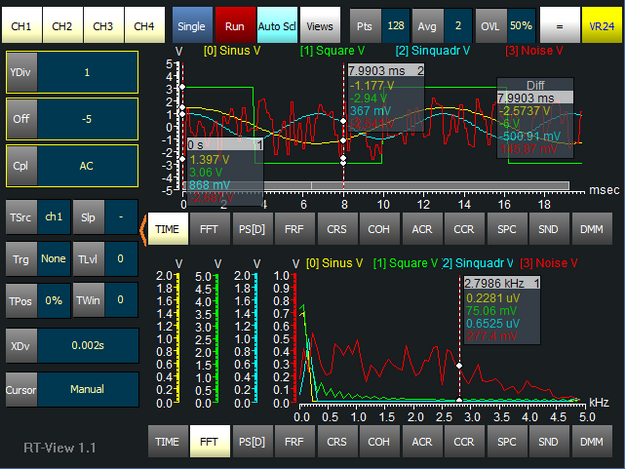Select the SPC tab in upper row
The image size is (625, 469).
(x=508, y=229)
